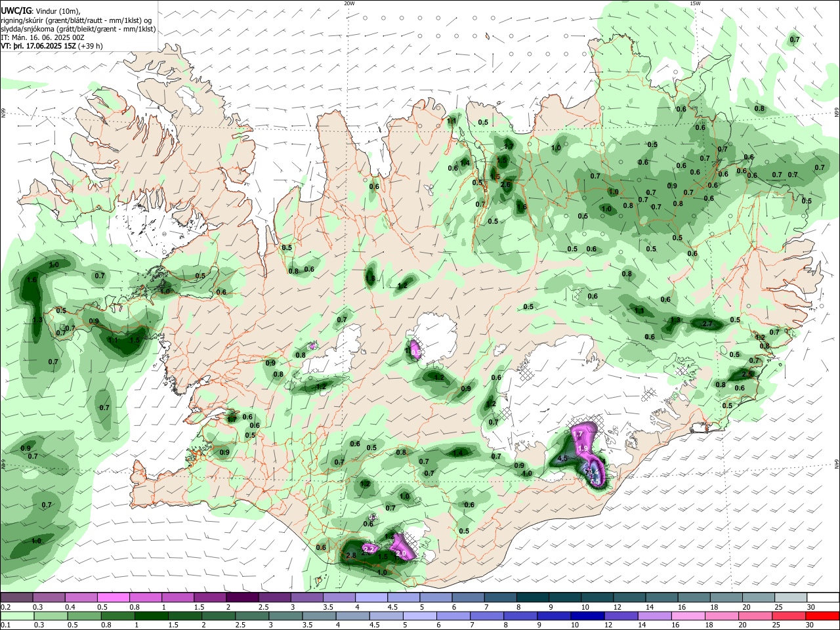The image size is (840, 630).
Task: Click the dark teal swatch between 8 and 9 in upper legend
Action: point(532,597)
